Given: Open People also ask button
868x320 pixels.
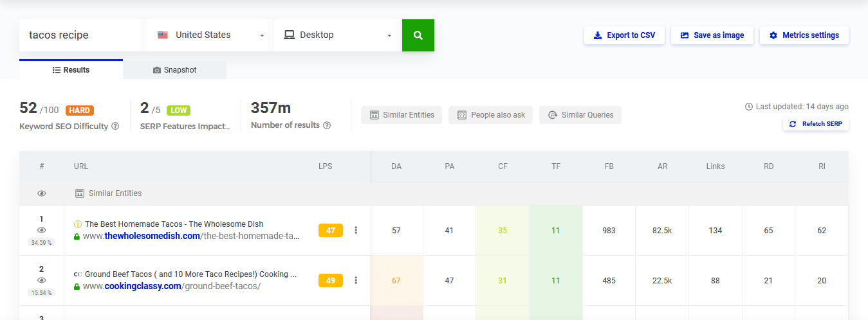Looking at the screenshot, I should point(490,115).
